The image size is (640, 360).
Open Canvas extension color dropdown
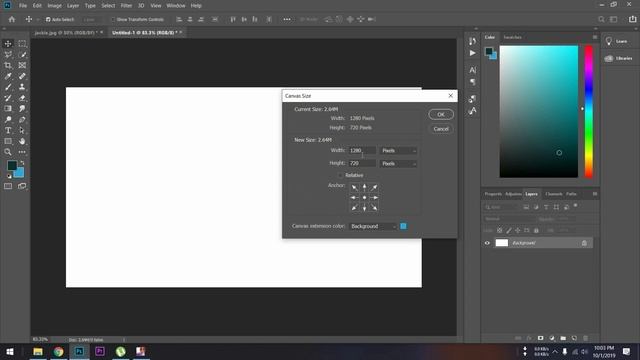[373, 226]
